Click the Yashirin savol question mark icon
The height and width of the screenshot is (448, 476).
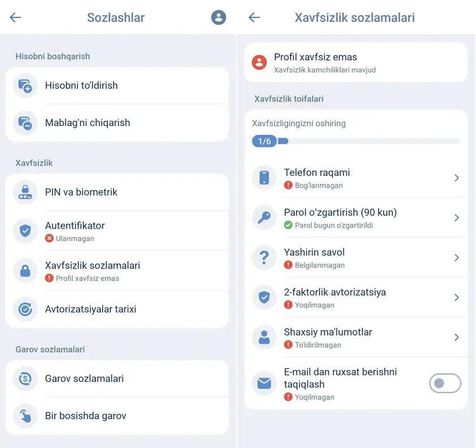pyautogui.click(x=263, y=258)
